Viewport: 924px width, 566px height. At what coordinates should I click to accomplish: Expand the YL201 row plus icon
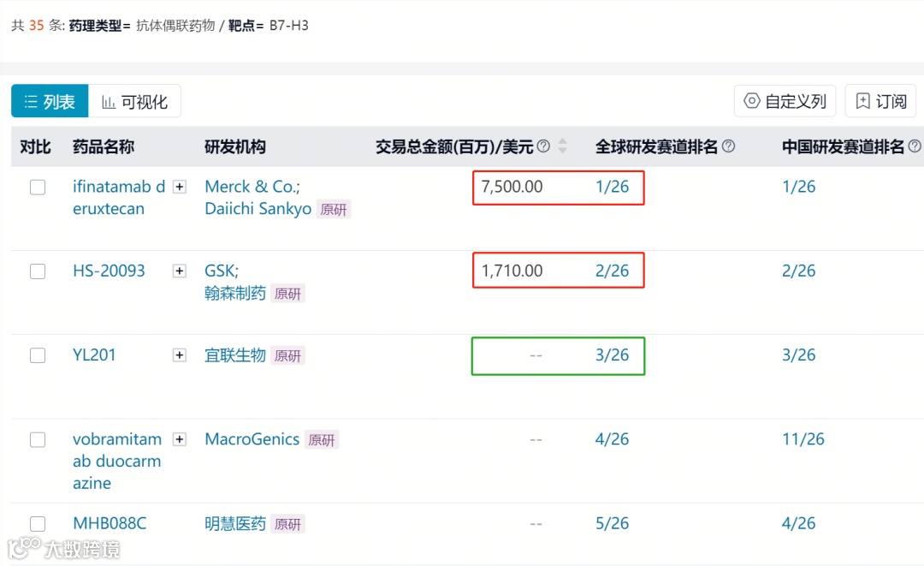pos(180,355)
